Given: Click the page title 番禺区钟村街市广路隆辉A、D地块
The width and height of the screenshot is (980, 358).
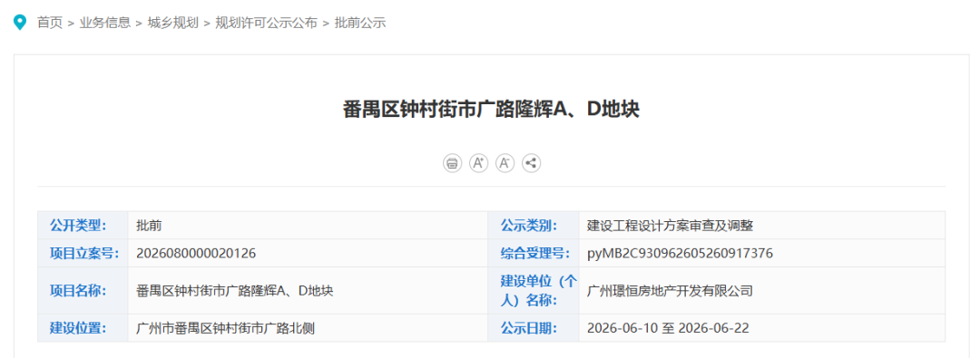Looking at the screenshot, I should click(x=491, y=110).
